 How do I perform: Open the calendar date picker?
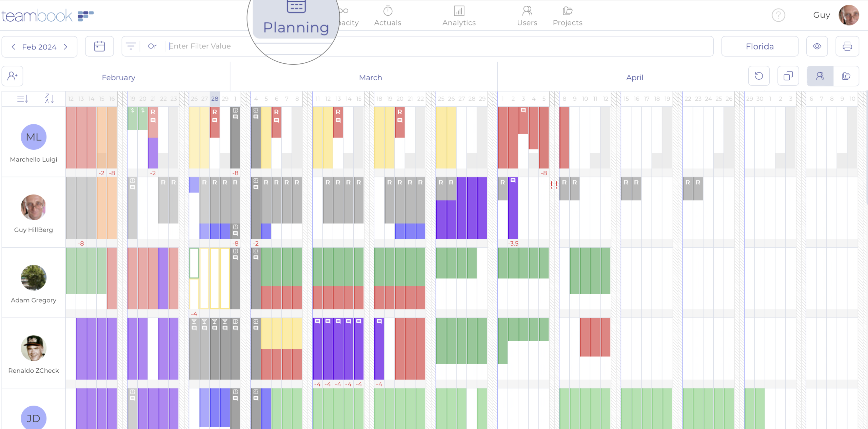(x=99, y=46)
